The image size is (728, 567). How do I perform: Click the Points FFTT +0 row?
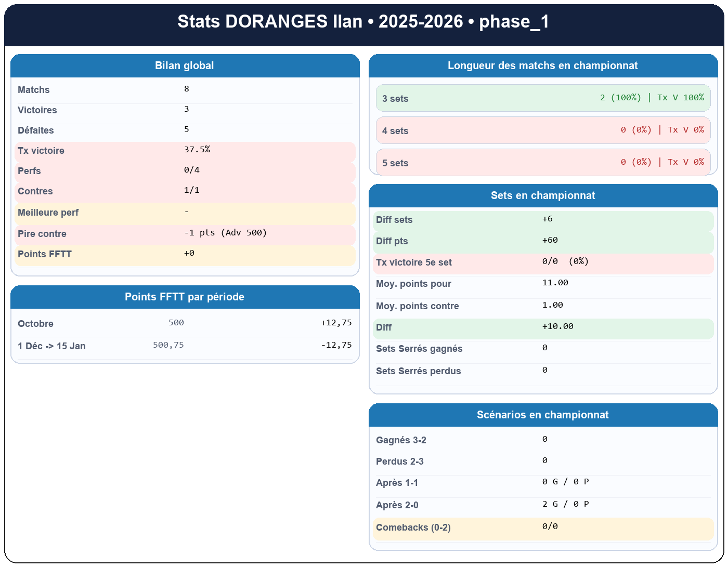(184, 255)
